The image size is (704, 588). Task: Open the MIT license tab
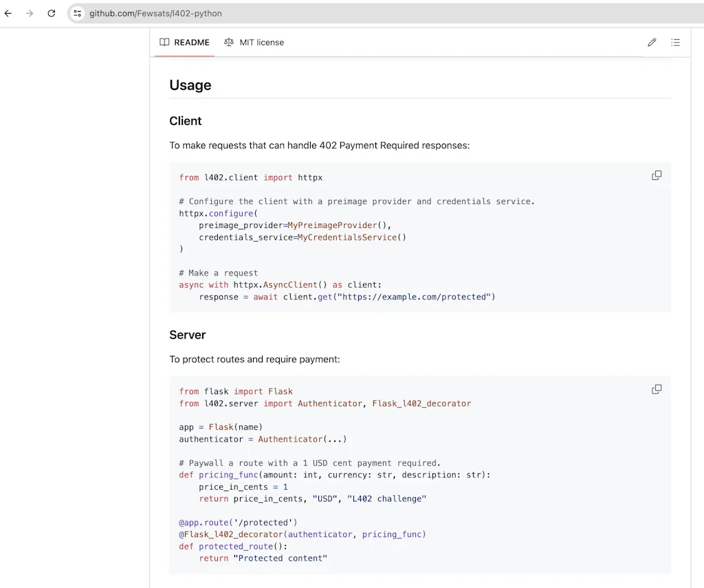[x=262, y=42]
